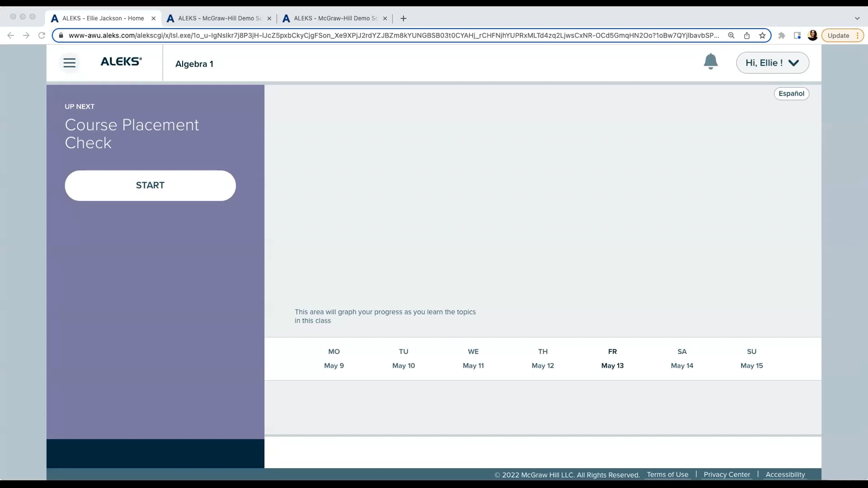Open the Chrome profile avatar
This screenshot has height=488, width=868.
pos(812,36)
